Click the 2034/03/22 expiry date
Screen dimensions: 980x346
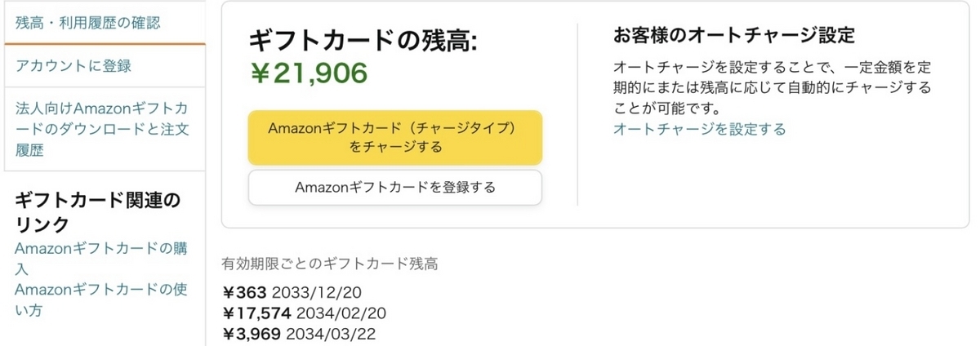[335, 334]
